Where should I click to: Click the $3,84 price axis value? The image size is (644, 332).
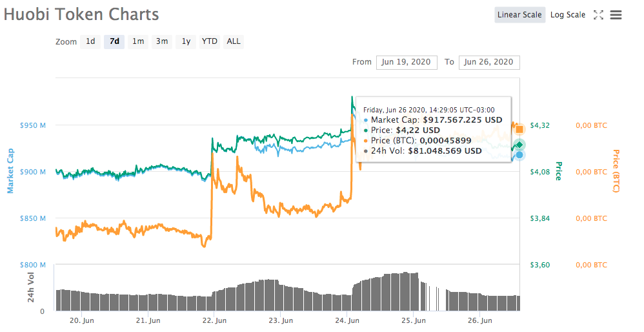click(x=539, y=218)
